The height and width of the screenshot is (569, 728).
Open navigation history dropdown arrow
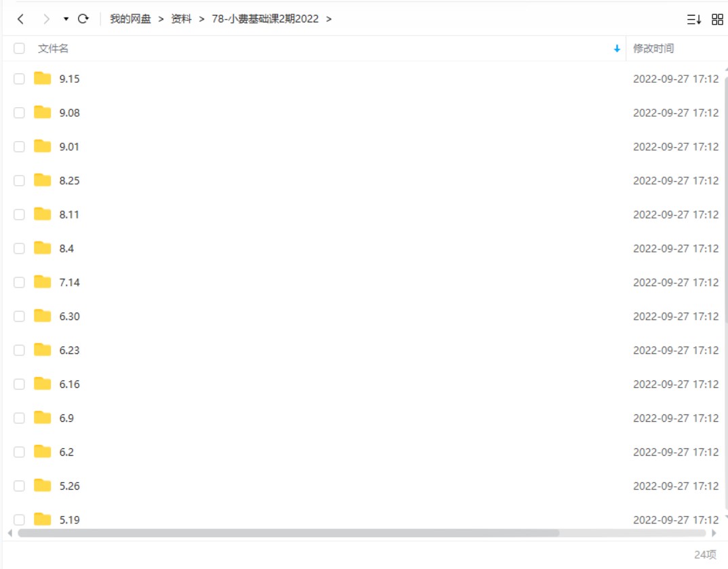point(66,19)
